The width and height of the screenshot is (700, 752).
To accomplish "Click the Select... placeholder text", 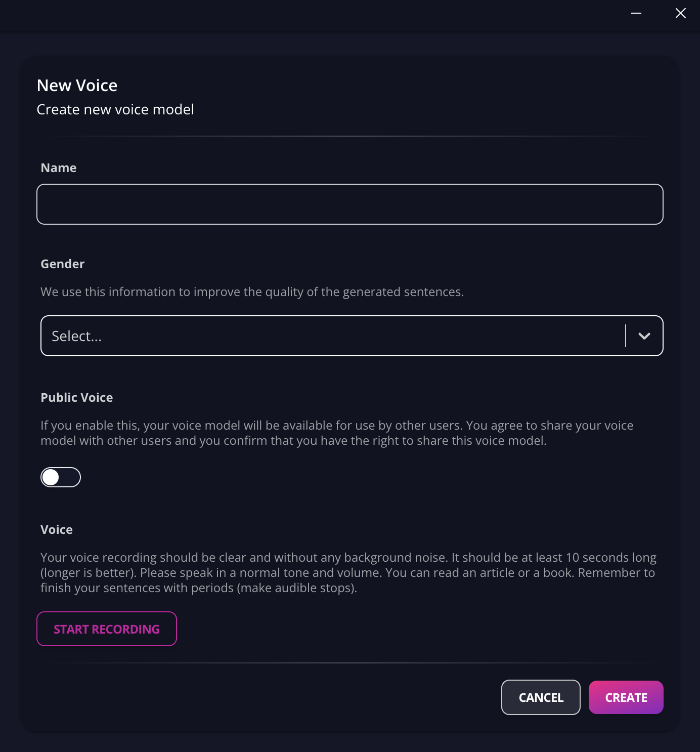I will point(77,336).
